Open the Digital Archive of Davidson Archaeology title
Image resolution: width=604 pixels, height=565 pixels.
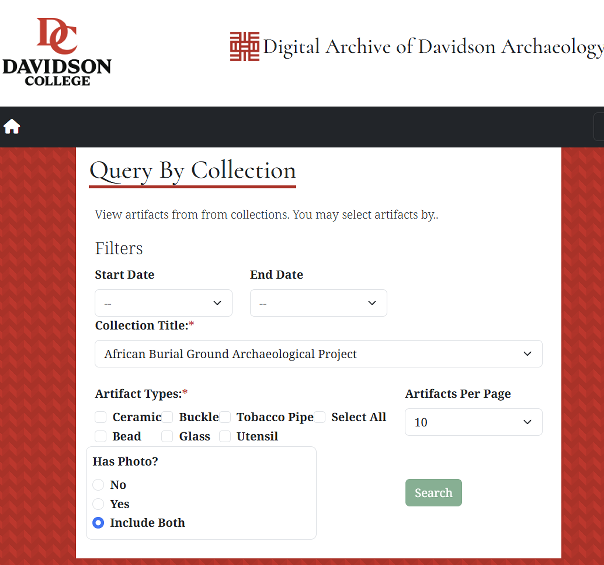(x=432, y=47)
